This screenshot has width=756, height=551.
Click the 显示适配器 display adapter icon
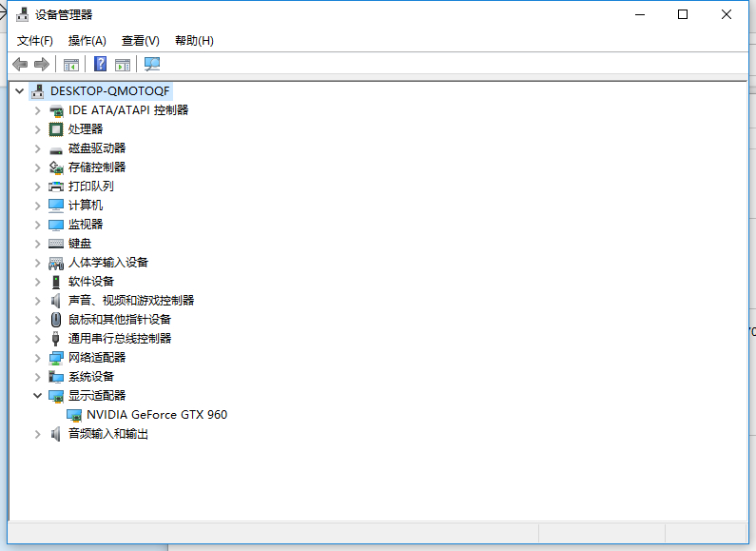click(56, 397)
